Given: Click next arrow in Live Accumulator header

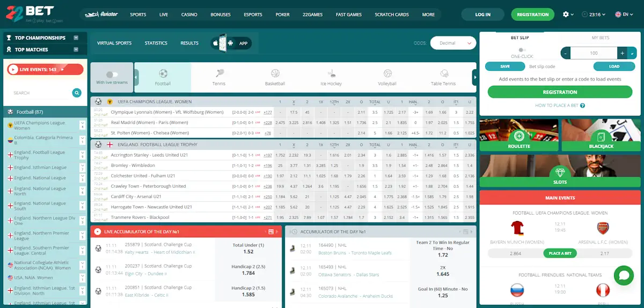Looking at the screenshot, I should [x=277, y=231].
